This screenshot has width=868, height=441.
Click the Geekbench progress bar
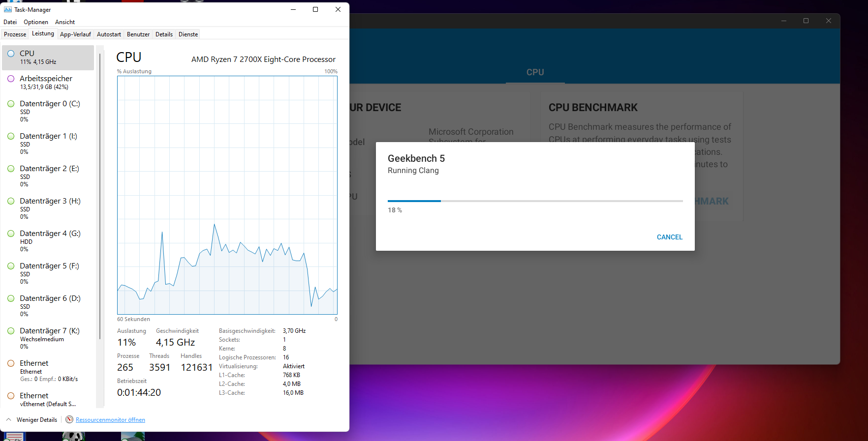tap(535, 201)
